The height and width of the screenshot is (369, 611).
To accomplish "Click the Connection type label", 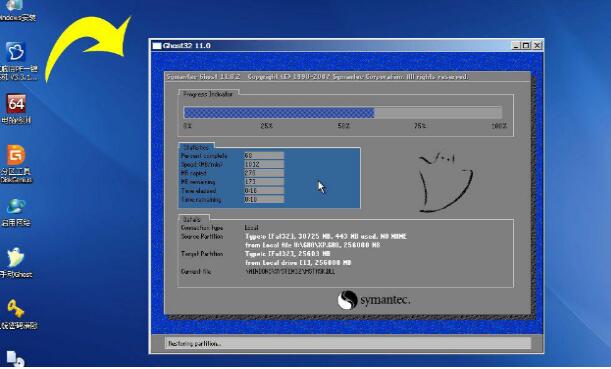I will point(202,228).
